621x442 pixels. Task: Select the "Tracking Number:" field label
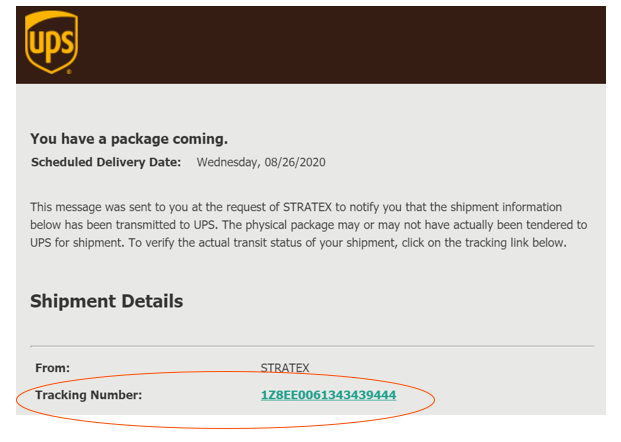[89, 395]
